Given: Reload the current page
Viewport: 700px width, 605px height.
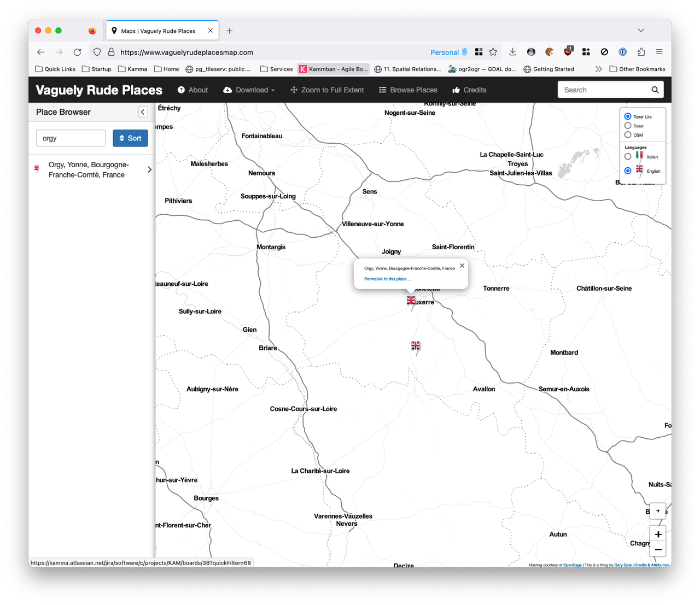Looking at the screenshot, I should click(x=77, y=52).
